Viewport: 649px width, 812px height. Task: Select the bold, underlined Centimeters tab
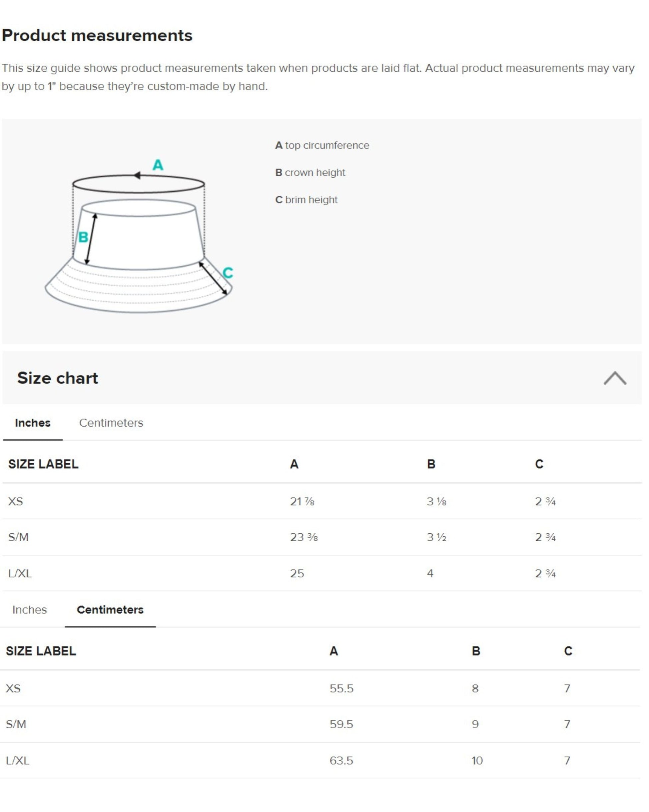point(110,610)
